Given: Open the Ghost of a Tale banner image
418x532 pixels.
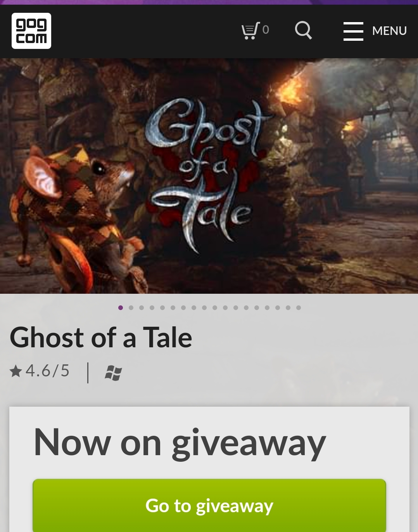Looking at the screenshot, I should pos(209,176).
